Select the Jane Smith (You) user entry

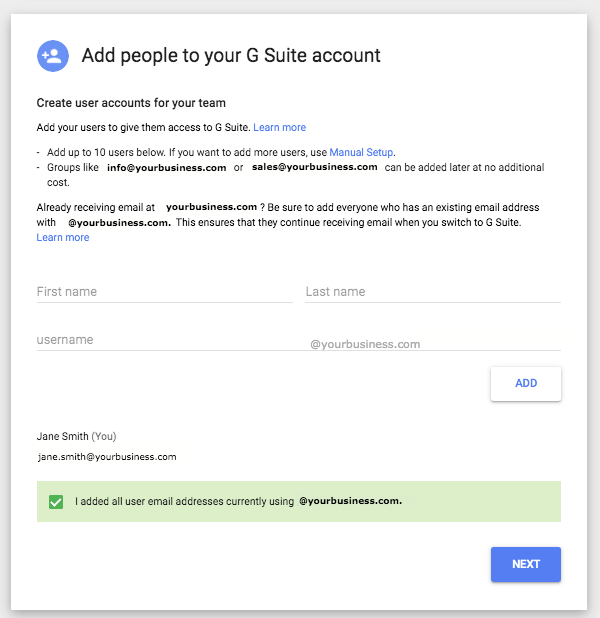pos(83,437)
